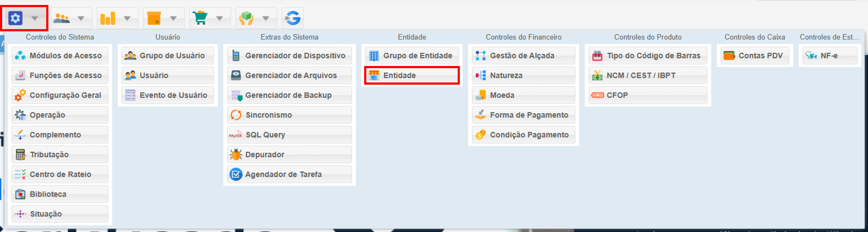Click the NF-e icon
This screenshot has height=232, width=868.
pos(811,56)
